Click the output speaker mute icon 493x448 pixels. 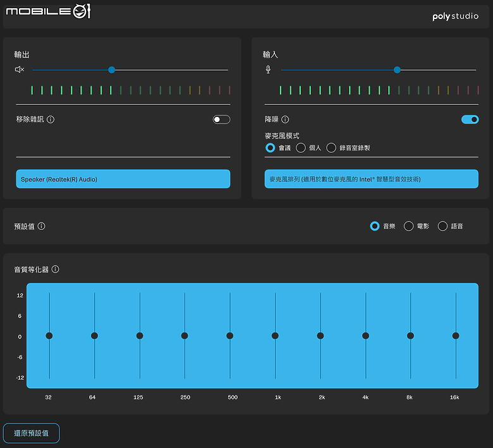(20, 70)
